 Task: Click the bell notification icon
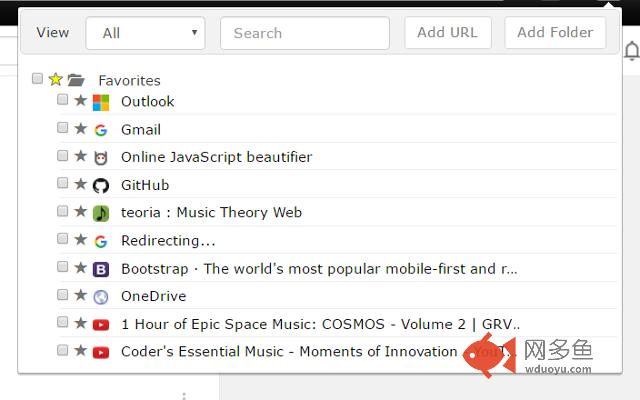coord(631,51)
